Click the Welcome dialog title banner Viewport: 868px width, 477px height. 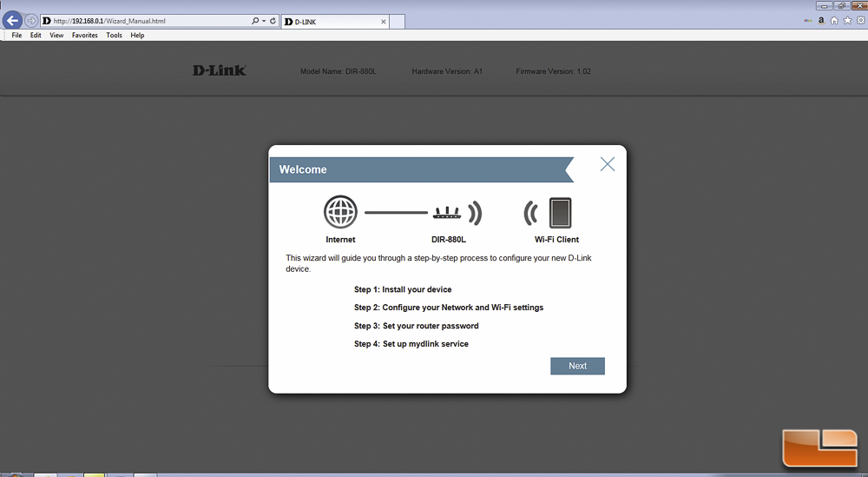point(422,169)
